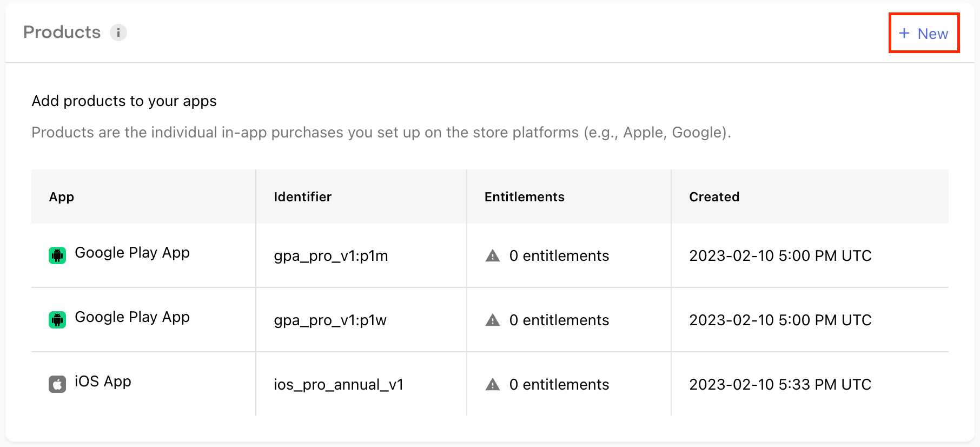Screen dimensions: 980x447
Task: Select the first Google Play App name
Action: point(132,253)
